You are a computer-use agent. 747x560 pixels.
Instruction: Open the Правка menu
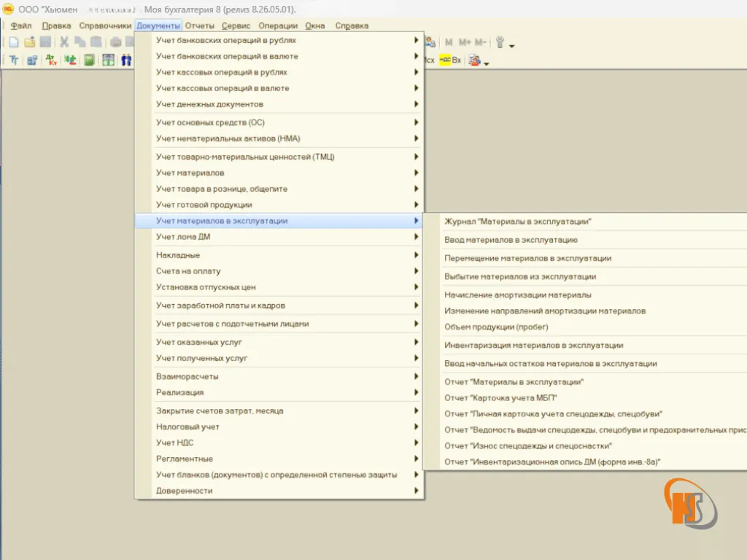(x=56, y=26)
